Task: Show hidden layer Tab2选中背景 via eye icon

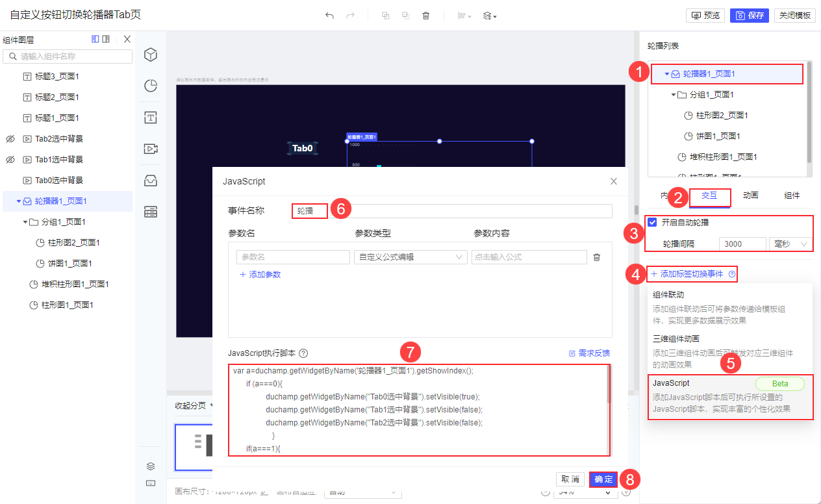Action: (x=10, y=139)
